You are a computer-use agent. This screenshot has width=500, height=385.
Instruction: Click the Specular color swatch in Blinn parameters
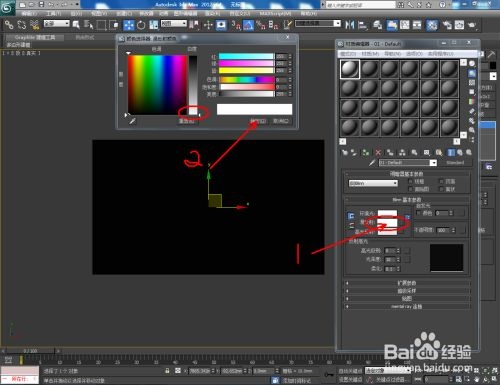(x=387, y=231)
